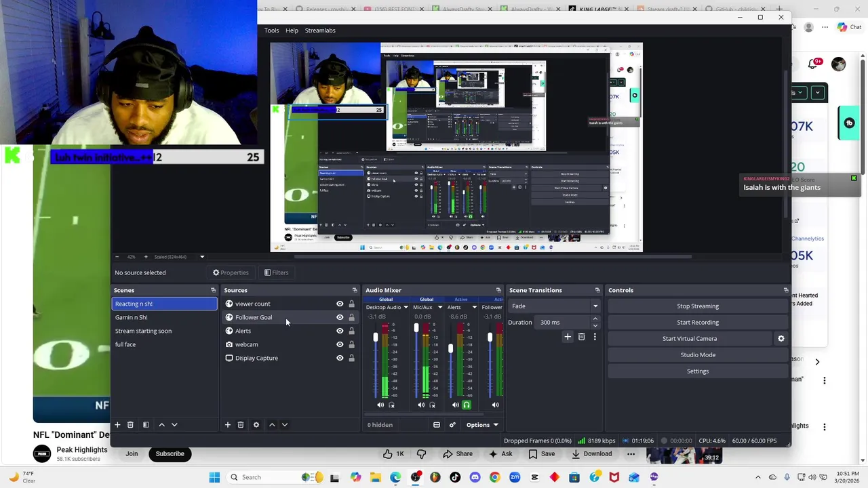Toggle Alerts audio monitoring headphone button
Image resolution: width=868 pixels, height=488 pixels.
467,405
